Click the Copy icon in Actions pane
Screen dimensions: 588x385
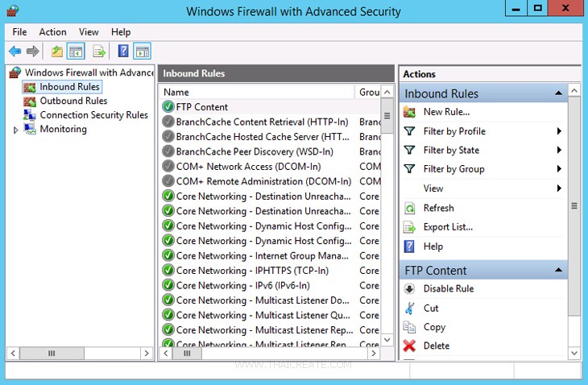click(409, 327)
